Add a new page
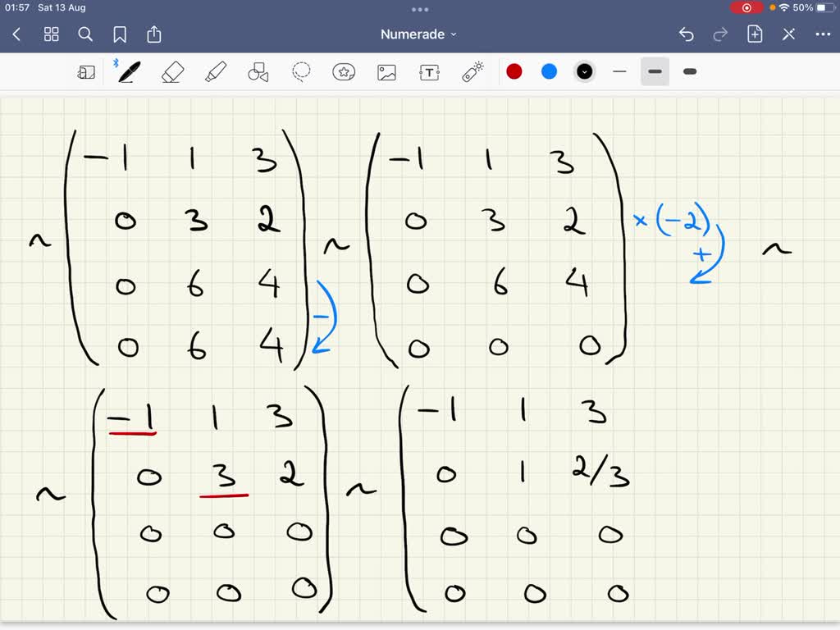This screenshot has width=840, height=630. (755, 34)
